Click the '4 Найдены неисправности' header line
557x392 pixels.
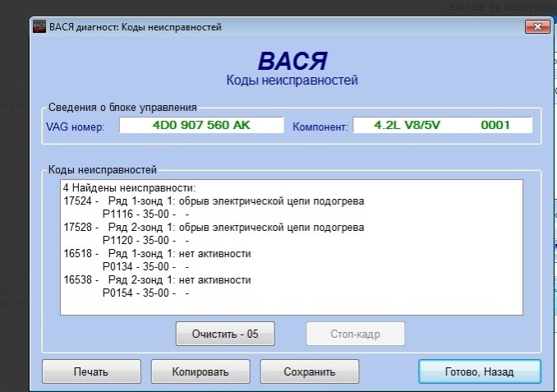coord(128,188)
